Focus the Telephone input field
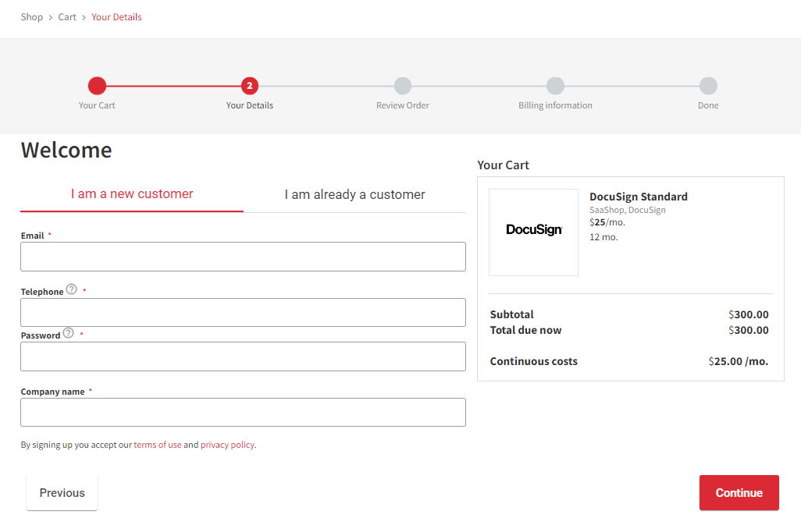Screen dimensions: 801x532 tap(243, 313)
